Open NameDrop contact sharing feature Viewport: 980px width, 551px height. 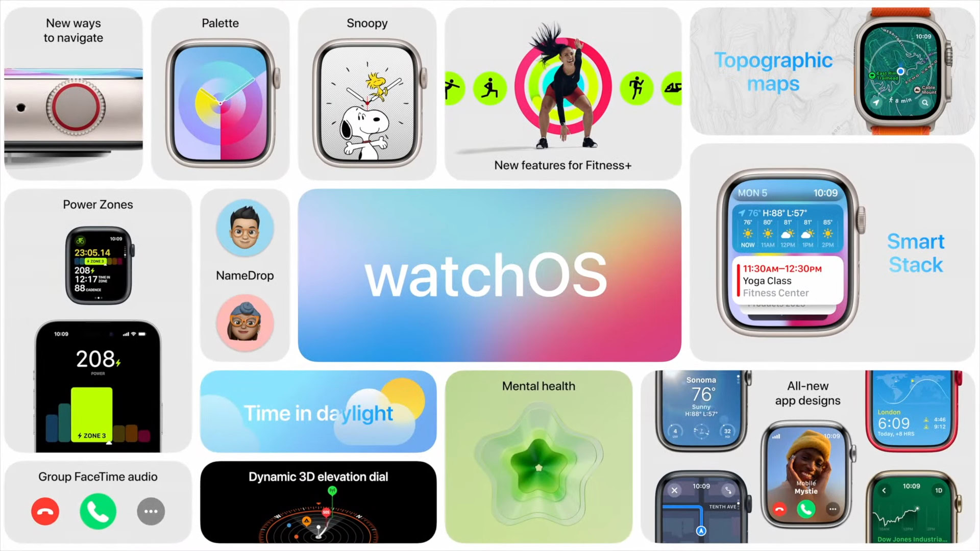click(x=245, y=275)
